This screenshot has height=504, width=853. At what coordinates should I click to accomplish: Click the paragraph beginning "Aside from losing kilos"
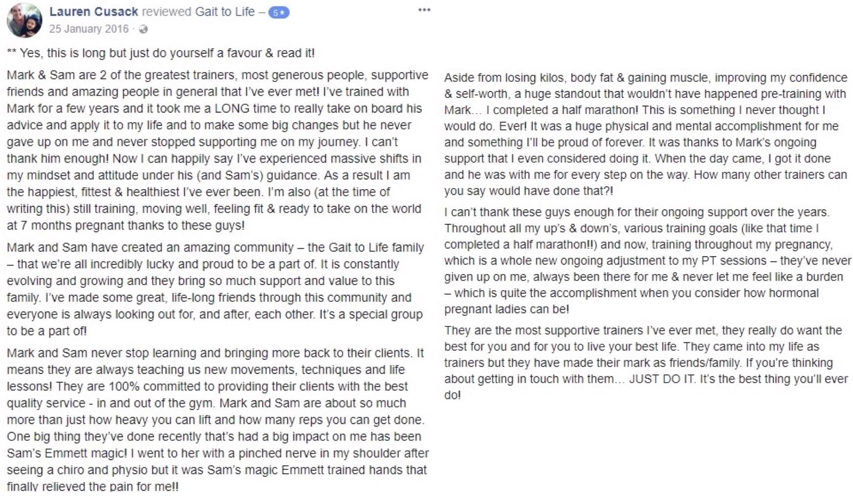tap(645, 134)
